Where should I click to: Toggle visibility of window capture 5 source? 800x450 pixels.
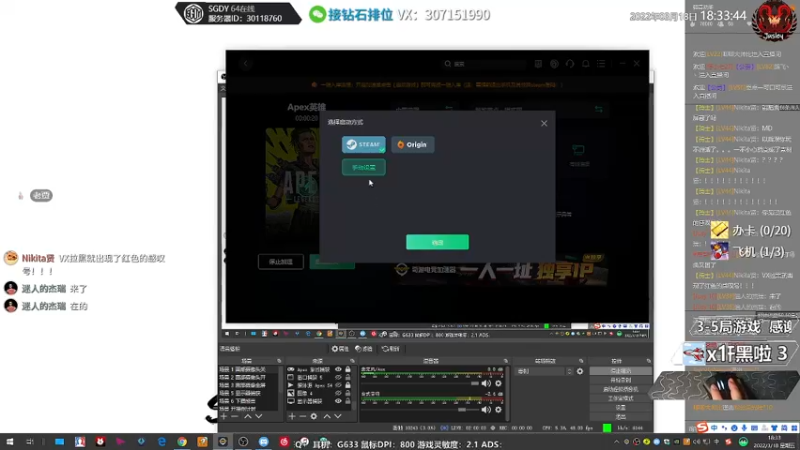pos(338,378)
